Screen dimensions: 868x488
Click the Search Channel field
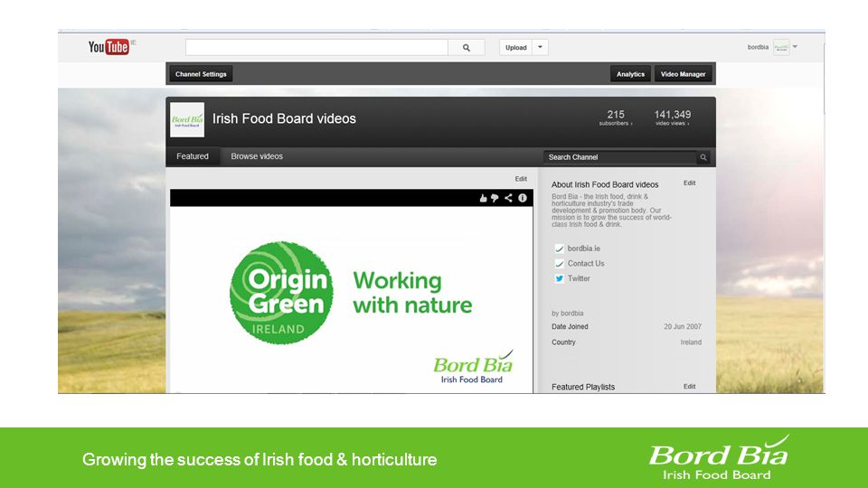(620, 157)
